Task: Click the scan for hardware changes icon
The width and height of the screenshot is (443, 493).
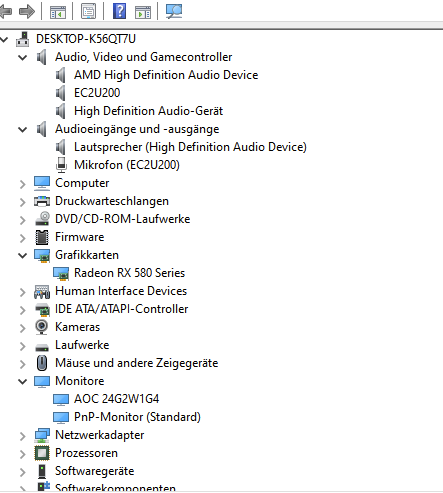Action: pos(174,12)
